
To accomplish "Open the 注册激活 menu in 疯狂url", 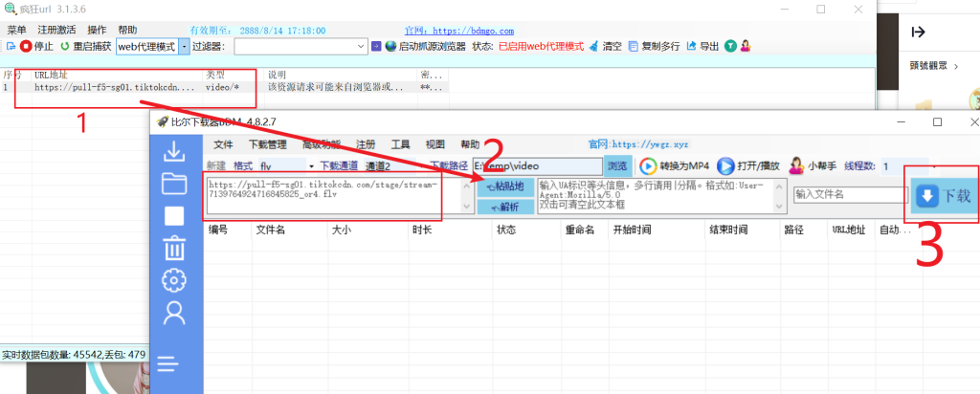I will click(56, 30).
